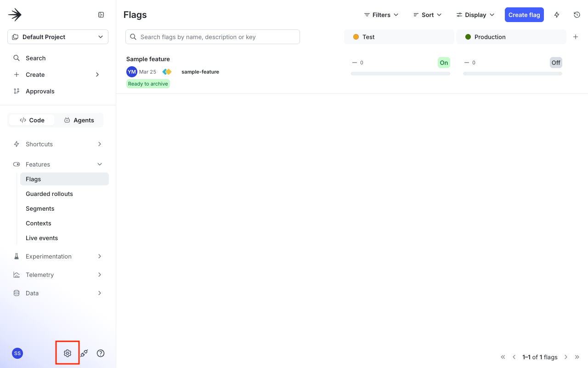This screenshot has height=368, width=588.
Task: Click Data in the sidebar
Action: point(32,293)
